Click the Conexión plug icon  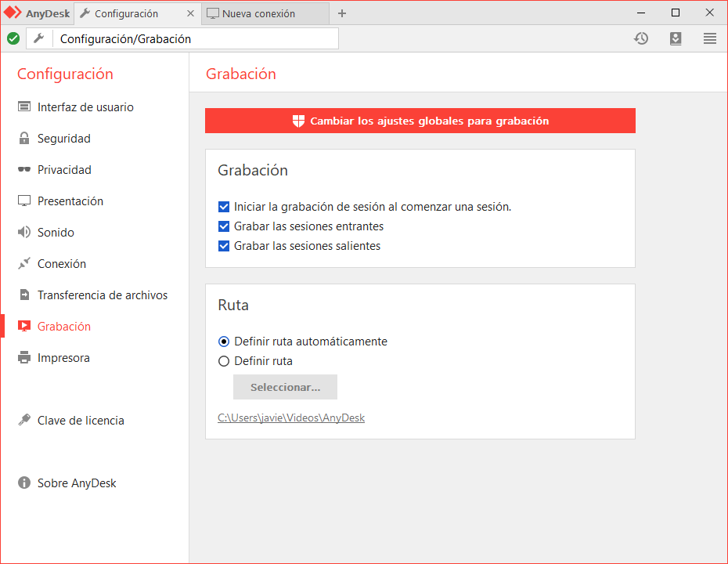(24, 263)
